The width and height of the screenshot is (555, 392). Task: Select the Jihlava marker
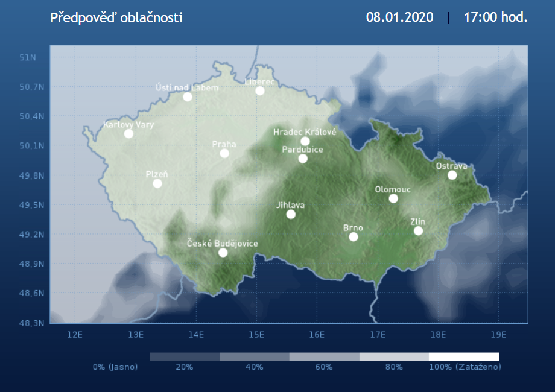(291, 214)
